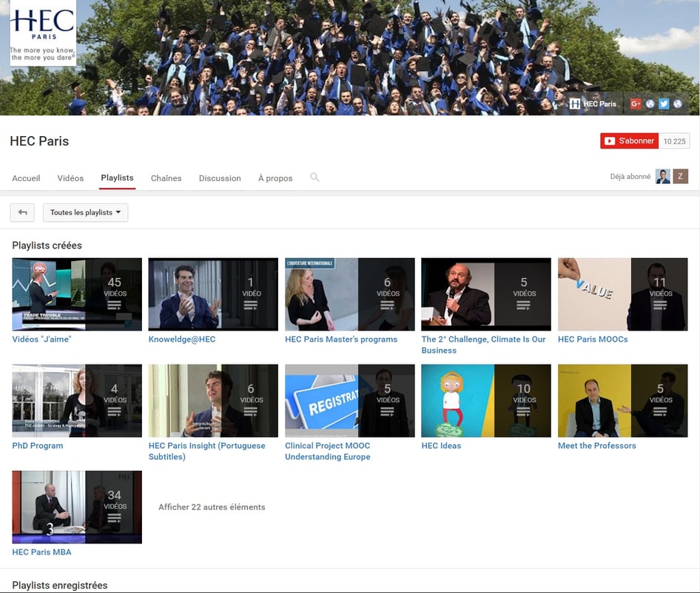
Task: Click the HEC Paris logo avatar
Action: point(43,33)
